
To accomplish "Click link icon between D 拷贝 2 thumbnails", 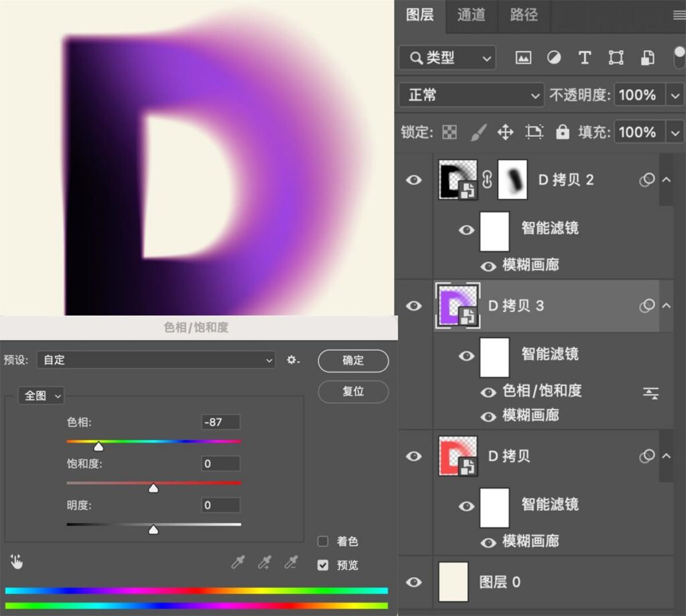I will [487, 179].
